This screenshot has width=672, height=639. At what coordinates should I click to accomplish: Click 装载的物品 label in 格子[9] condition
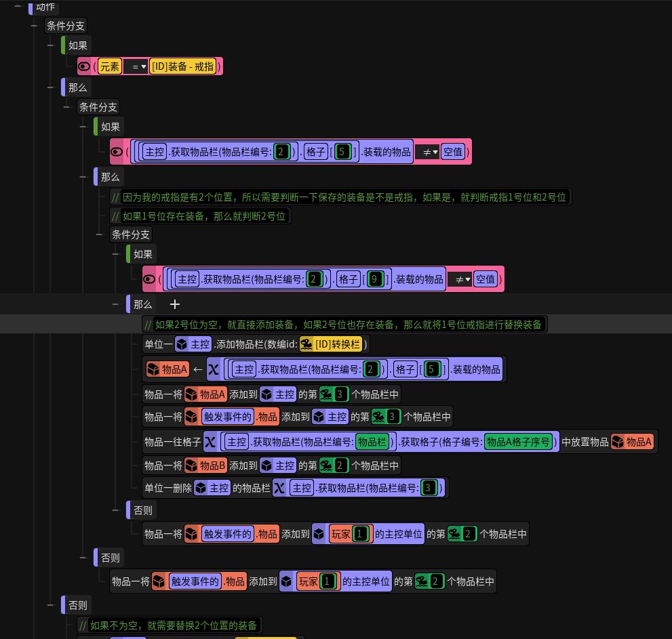pyautogui.click(x=419, y=279)
